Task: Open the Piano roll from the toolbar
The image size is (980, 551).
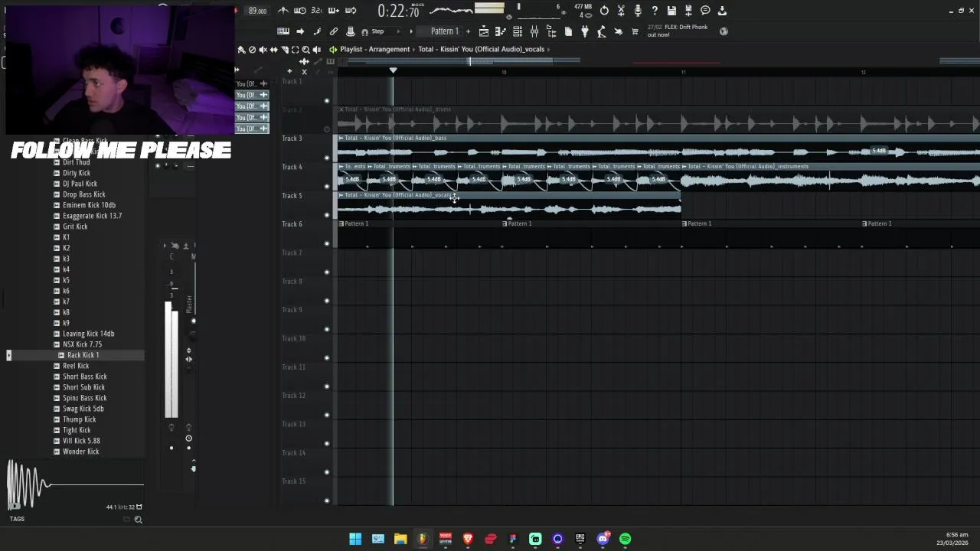Action: pyautogui.click(x=501, y=31)
